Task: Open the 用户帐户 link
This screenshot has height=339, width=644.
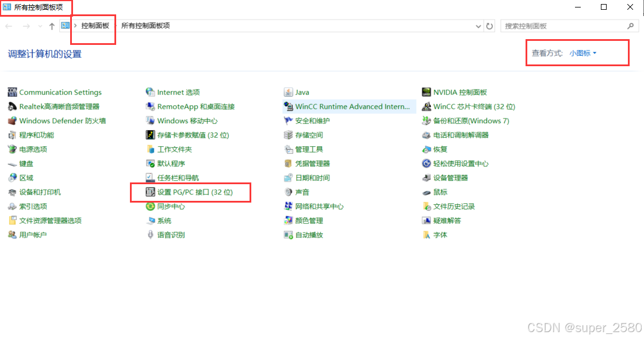Action: 33,235
